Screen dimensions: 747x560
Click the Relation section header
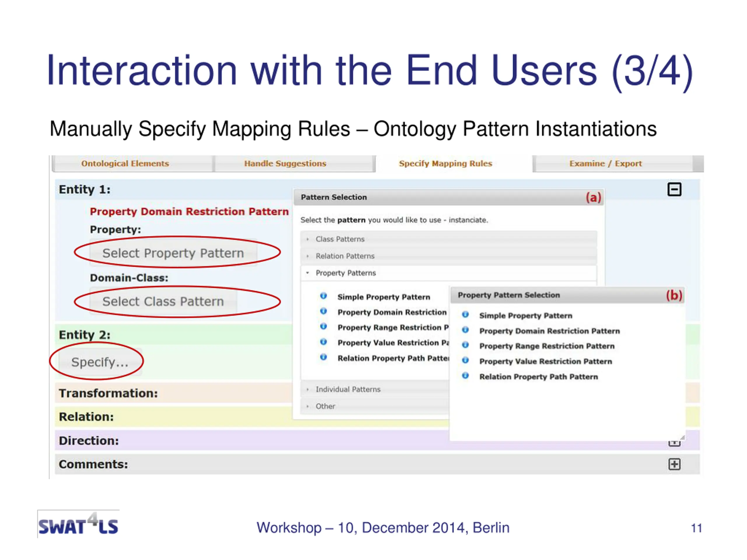(174, 416)
